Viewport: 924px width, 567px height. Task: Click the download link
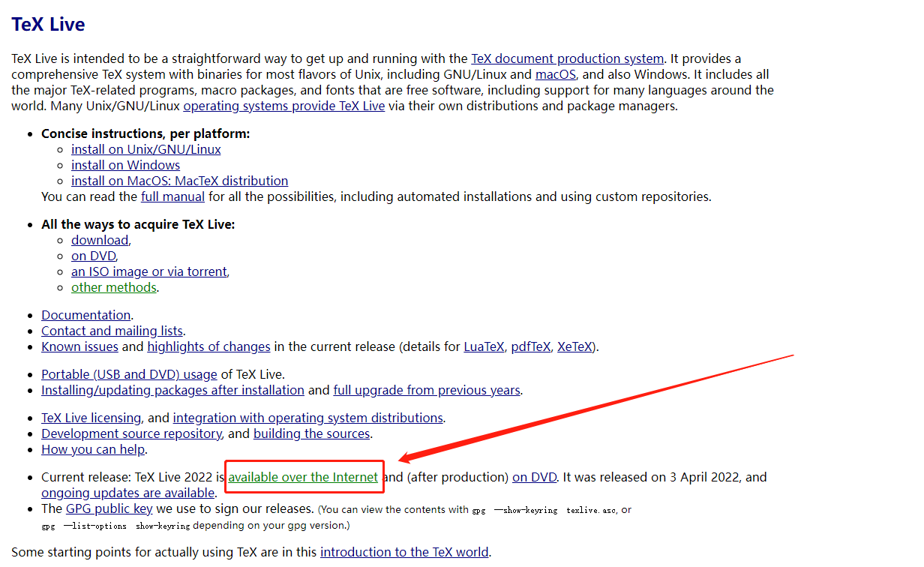[x=100, y=240]
